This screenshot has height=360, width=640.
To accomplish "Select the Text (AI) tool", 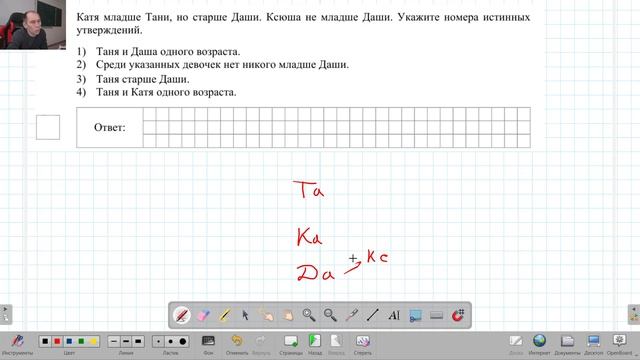I will coord(394,315).
